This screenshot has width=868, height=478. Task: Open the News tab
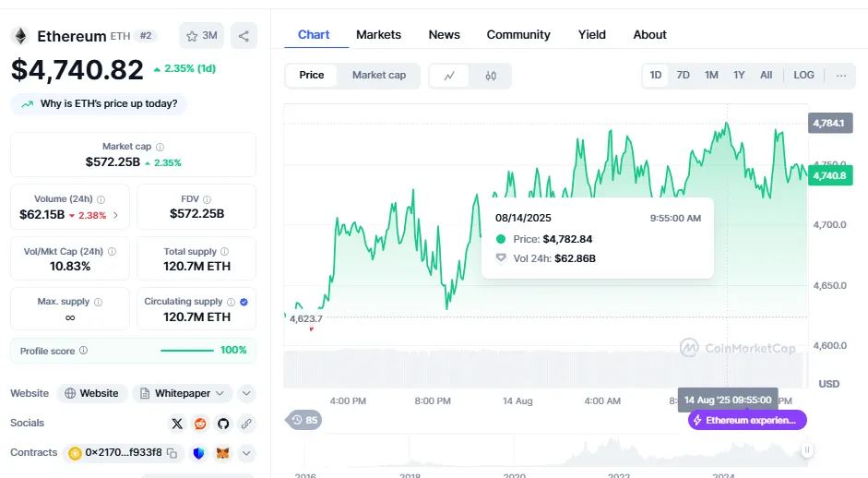(x=444, y=34)
